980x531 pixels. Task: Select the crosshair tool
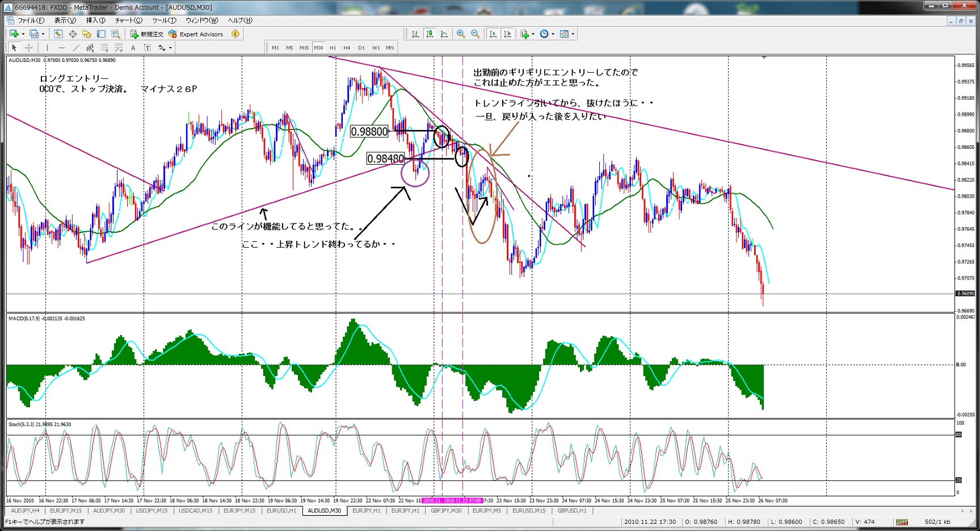(29, 48)
